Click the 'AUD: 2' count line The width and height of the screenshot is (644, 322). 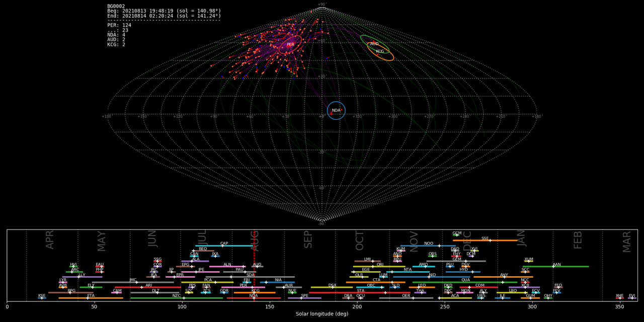point(116,40)
